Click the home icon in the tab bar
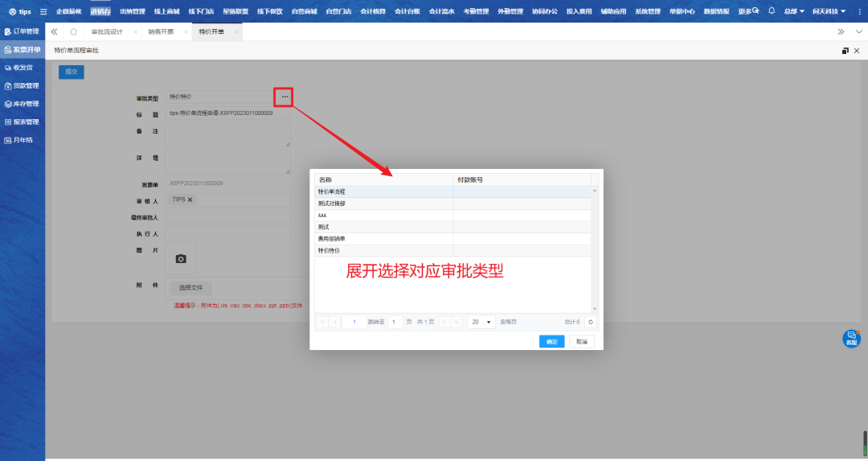This screenshot has width=868, height=461. point(73,31)
